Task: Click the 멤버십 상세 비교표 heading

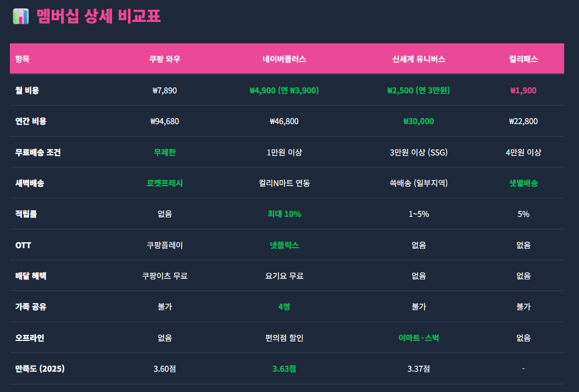Action: click(x=98, y=16)
